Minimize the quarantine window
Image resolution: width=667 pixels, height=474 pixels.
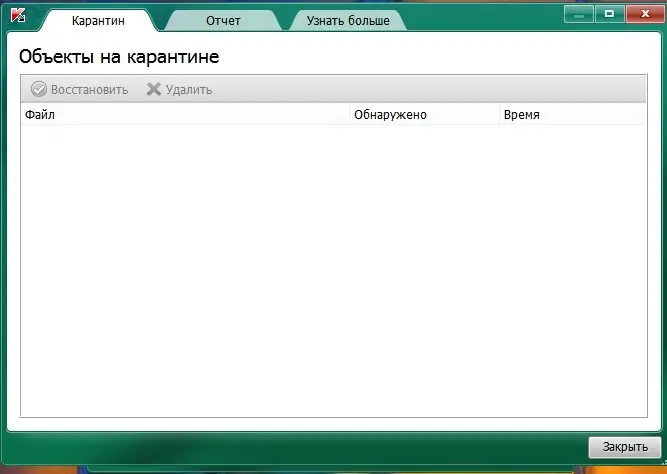(578, 14)
